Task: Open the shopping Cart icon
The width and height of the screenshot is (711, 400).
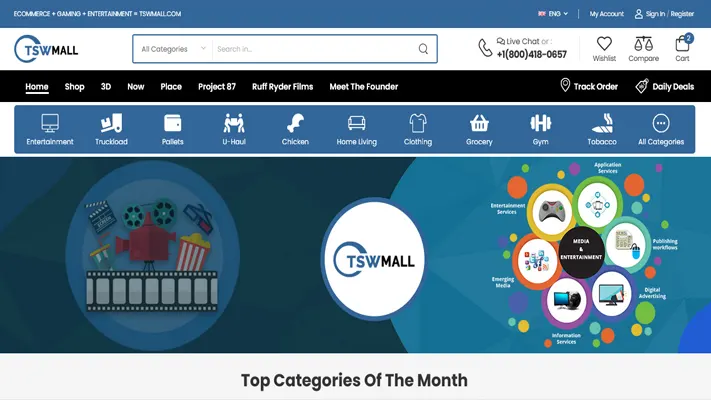Action: (x=682, y=44)
